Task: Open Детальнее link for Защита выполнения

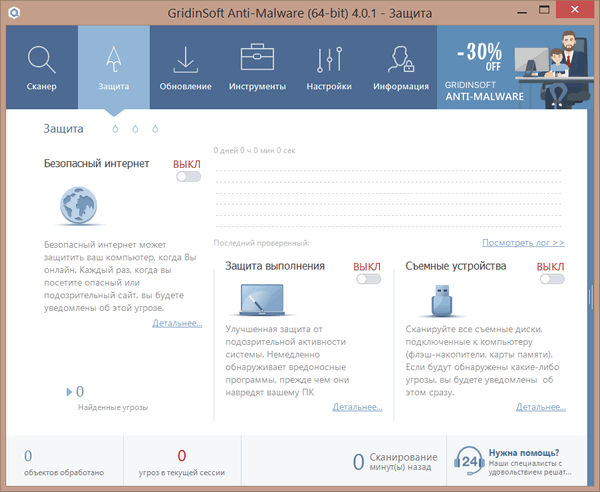Action: point(357,407)
